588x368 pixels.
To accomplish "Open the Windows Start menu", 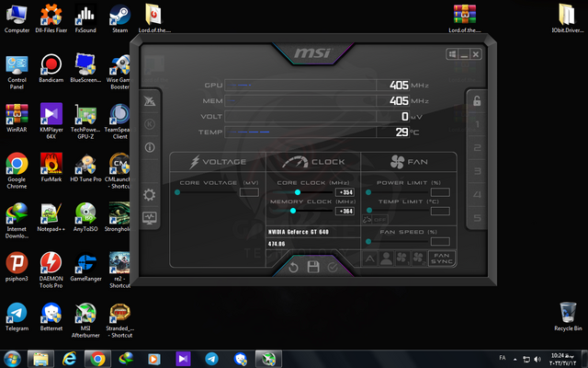I will click(x=14, y=357).
